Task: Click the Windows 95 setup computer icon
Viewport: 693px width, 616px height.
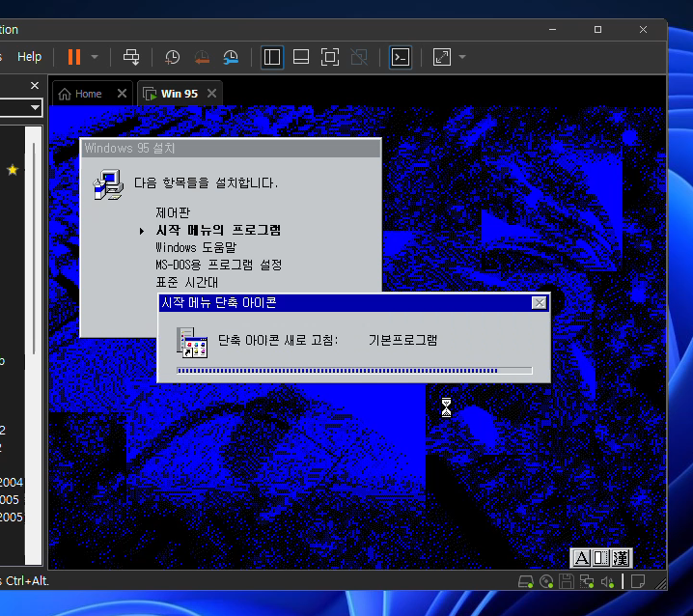Action: point(108,184)
